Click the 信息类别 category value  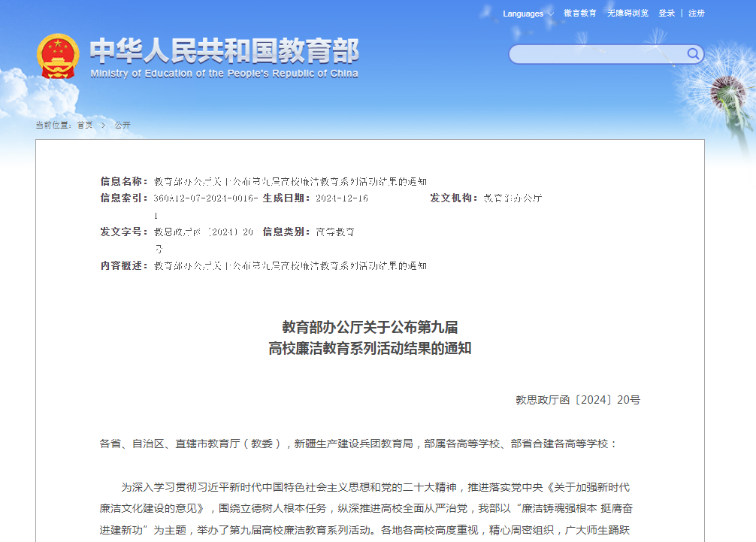point(335,232)
